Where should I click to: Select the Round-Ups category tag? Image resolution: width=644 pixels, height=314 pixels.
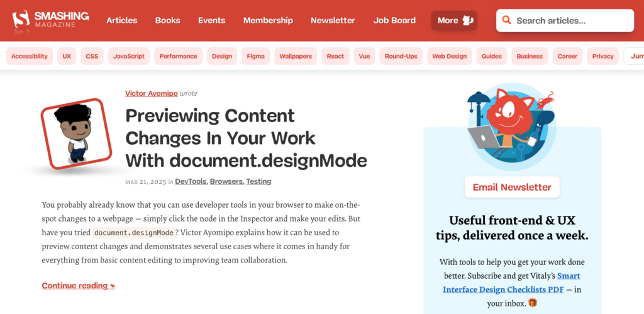coord(401,56)
